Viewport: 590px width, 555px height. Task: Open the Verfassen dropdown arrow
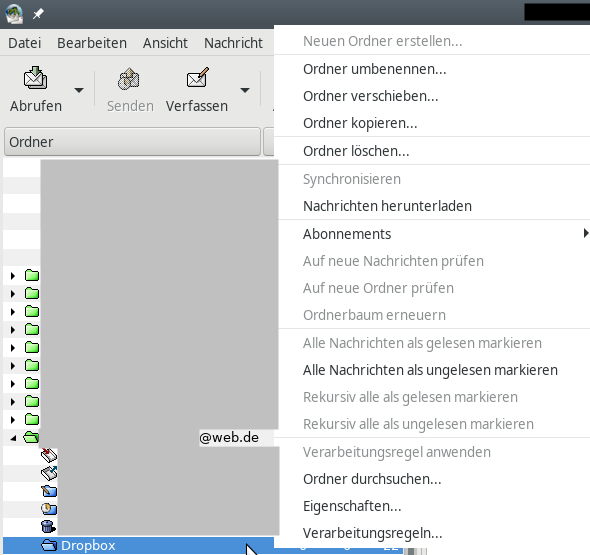(245, 90)
